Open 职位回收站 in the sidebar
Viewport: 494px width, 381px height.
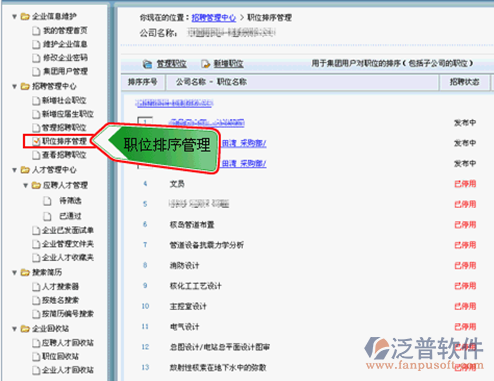pyautogui.click(x=60, y=356)
